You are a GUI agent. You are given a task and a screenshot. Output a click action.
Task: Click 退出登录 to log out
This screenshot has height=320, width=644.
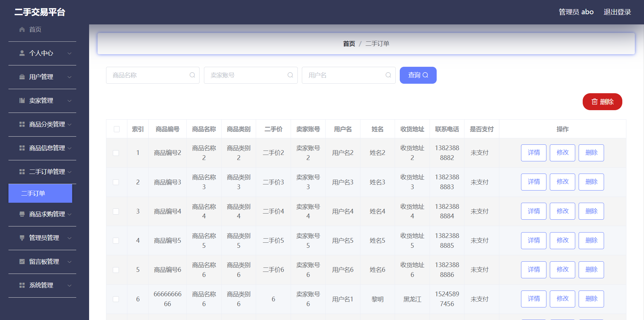[617, 12]
